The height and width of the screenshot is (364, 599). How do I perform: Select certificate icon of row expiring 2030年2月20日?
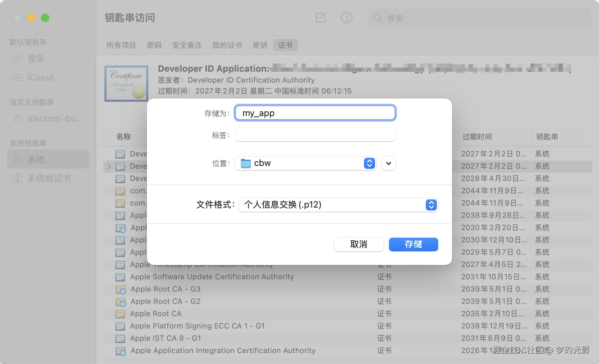point(121,228)
